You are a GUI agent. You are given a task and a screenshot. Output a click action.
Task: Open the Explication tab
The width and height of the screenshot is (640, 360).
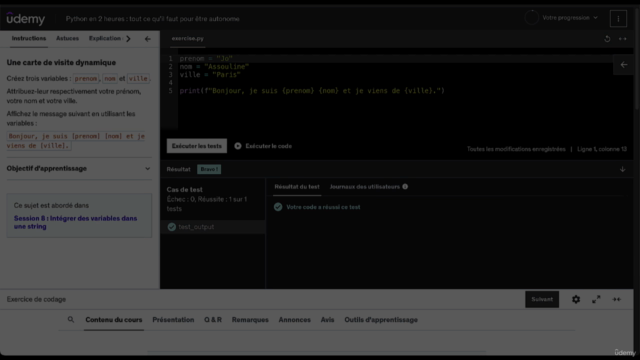point(104,38)
